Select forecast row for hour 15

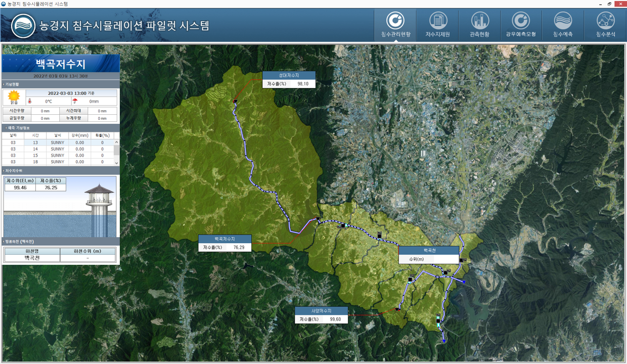pyautogui.click(x=58, y=156)
